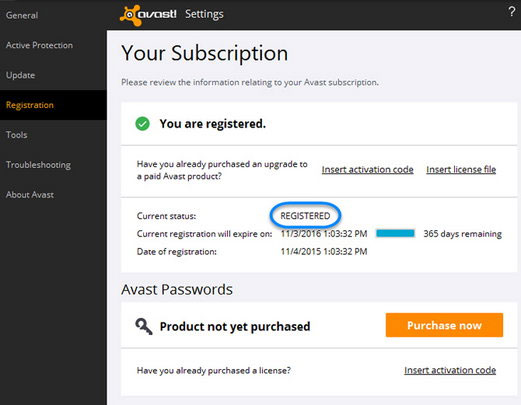
Task: Click the Settings title text
Action: tap(204, 14)
